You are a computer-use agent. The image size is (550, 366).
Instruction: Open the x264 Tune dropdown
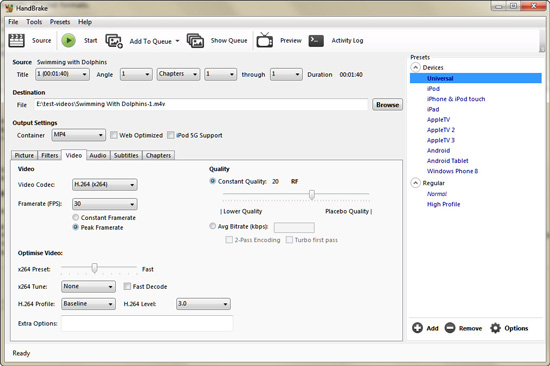click(88, 286)
